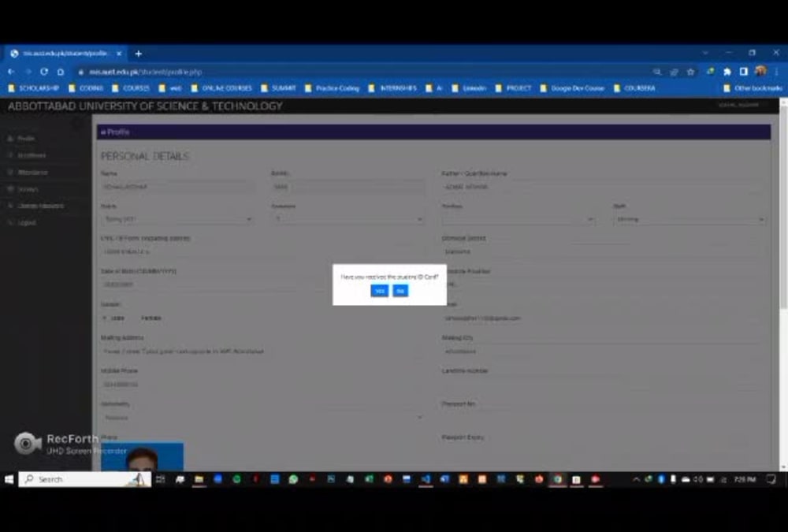Open the Section dropdown

pyautogui.click(x=518, y=219)
